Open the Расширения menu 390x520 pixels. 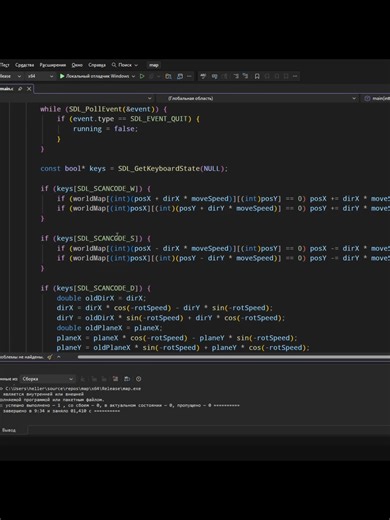coord(53,65)
